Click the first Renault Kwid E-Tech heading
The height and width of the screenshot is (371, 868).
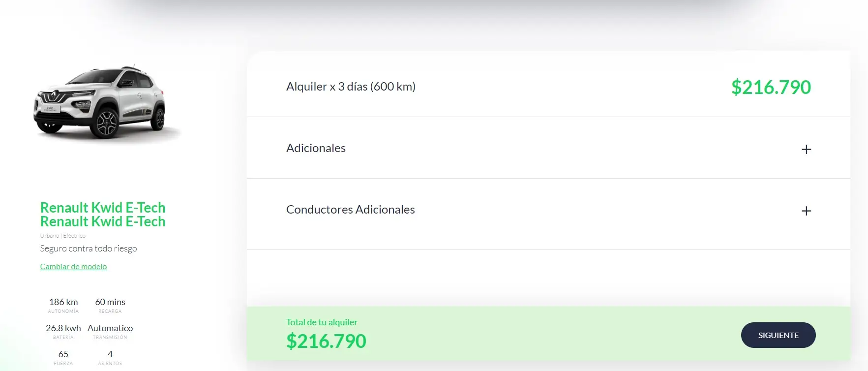[x=103, y=208]
